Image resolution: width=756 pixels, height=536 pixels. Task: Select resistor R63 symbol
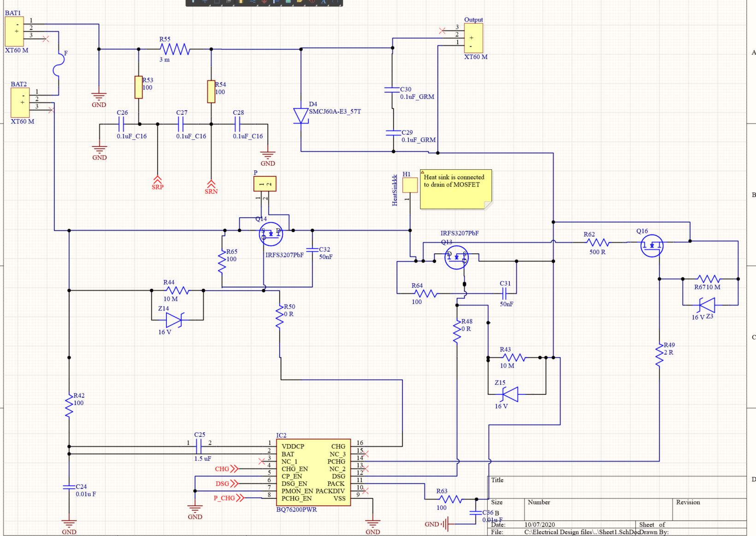pyautogui.click(x=450, y=499)
